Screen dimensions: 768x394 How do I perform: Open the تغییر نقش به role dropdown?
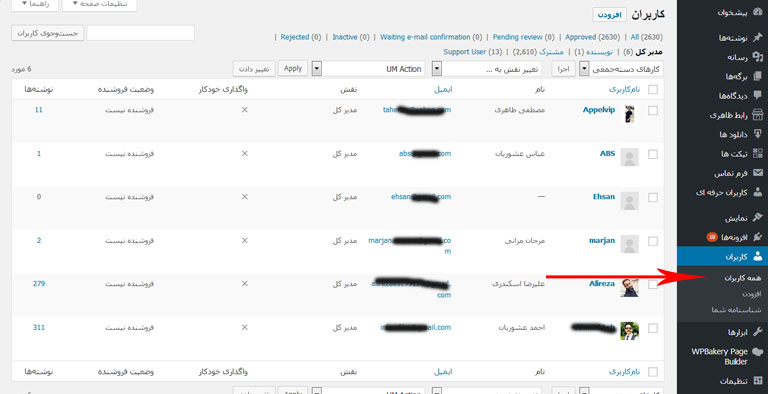coord(486,69)
